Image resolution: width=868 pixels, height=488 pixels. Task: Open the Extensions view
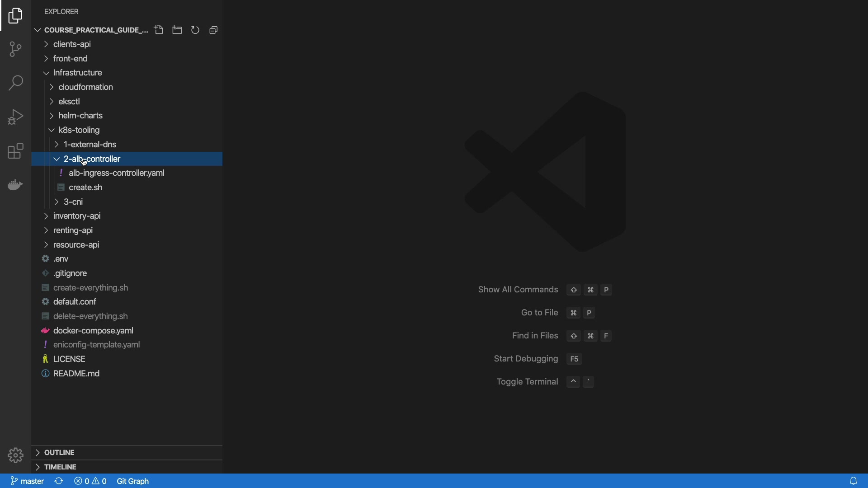(x=15, y=151)
